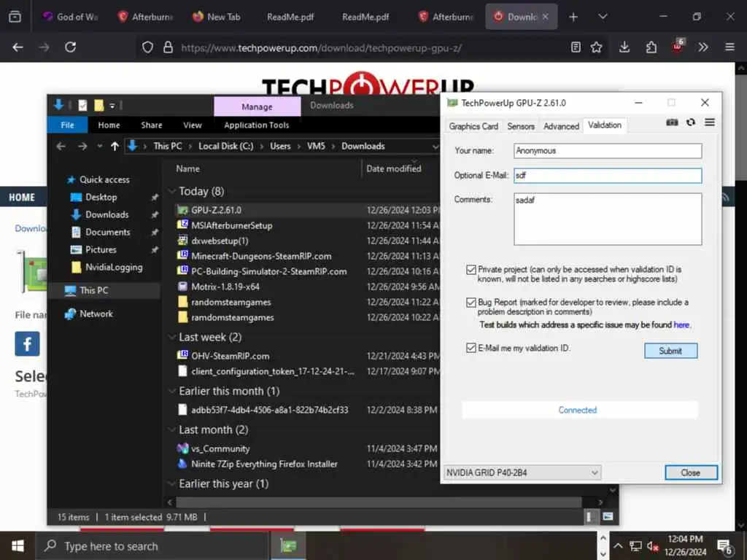Click Local Disk (C:) breadcrumb
The width and height of the screenshot is (747, 560).
226,146
